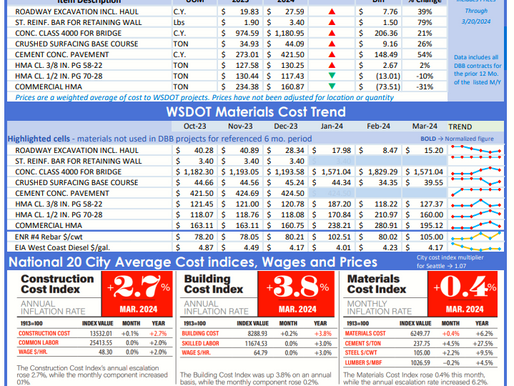The width and height of the screenshot is (514, 386).
Task: Click the 1,829.29 Feb-24 concrete value
Action: (x=383, y=172)
